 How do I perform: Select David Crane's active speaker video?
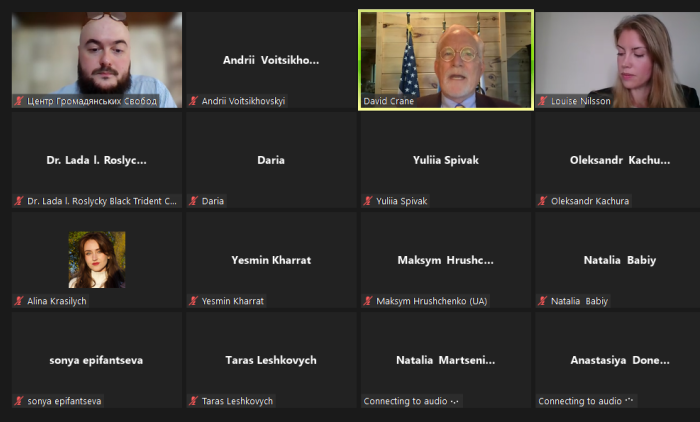(x=446, y=60)
